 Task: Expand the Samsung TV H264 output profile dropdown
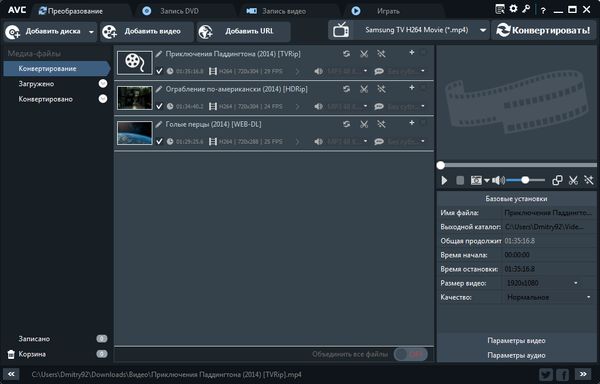[483, 30]
